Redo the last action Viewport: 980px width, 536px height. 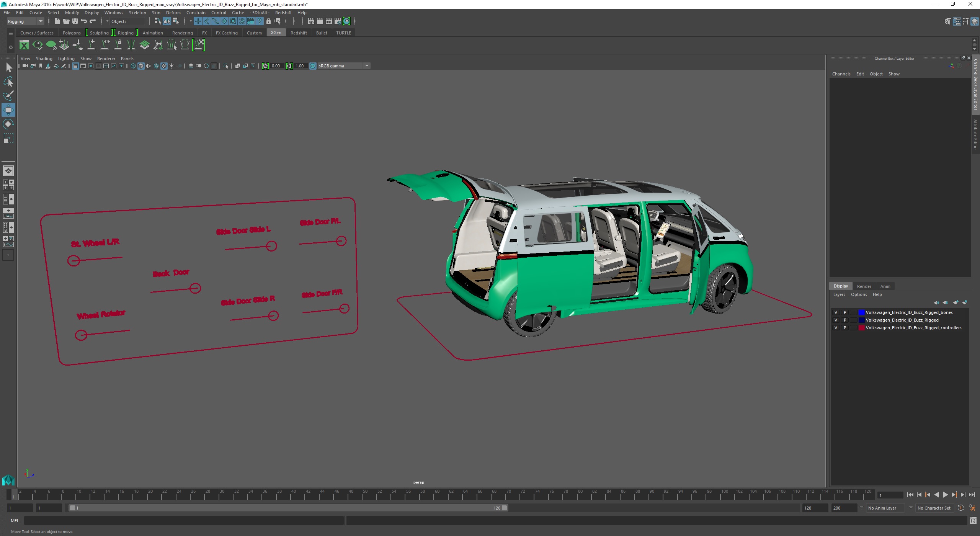(x=93, y=21)
